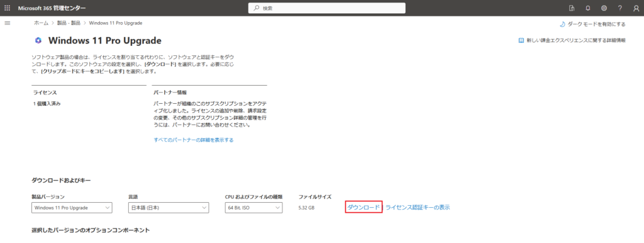Open the app launcher waffle icon
Image resolution: width=644 pixels, height=243 pixels.
tap(7, 8)
